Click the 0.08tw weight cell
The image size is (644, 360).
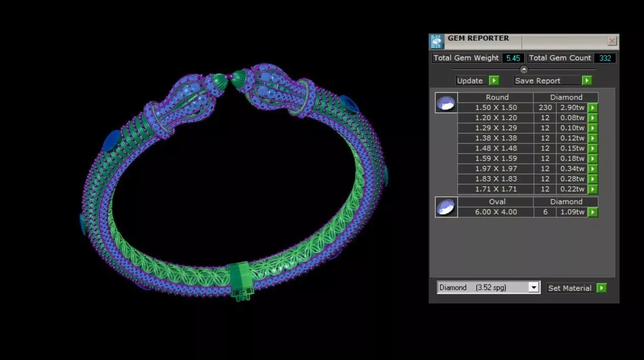pos(572,118)
